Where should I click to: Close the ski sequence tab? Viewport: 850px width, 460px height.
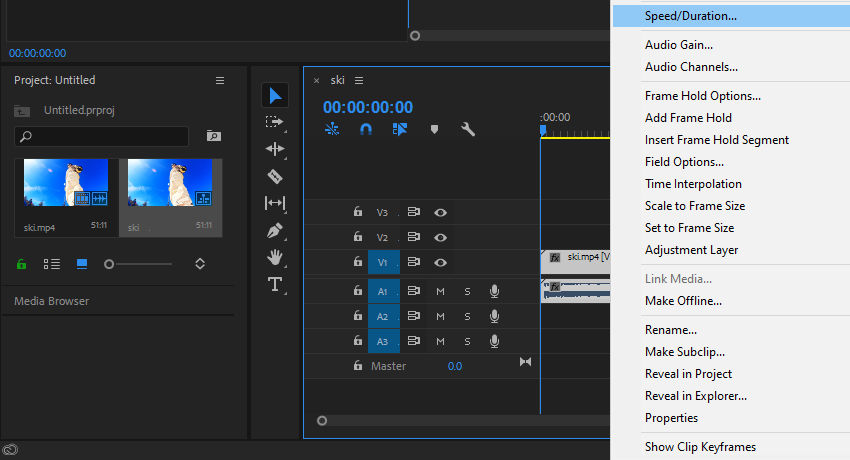click(x=316, y=81)
